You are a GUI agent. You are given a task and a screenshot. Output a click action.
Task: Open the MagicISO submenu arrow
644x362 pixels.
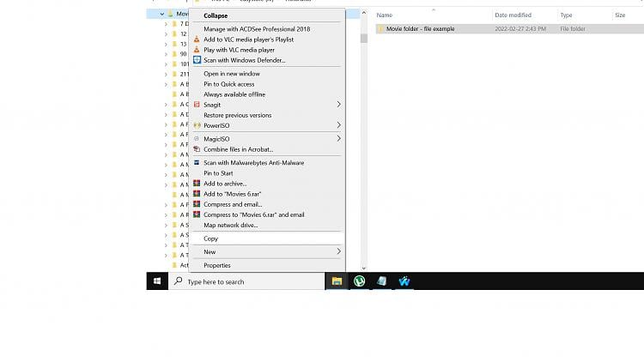coord(339,139)
